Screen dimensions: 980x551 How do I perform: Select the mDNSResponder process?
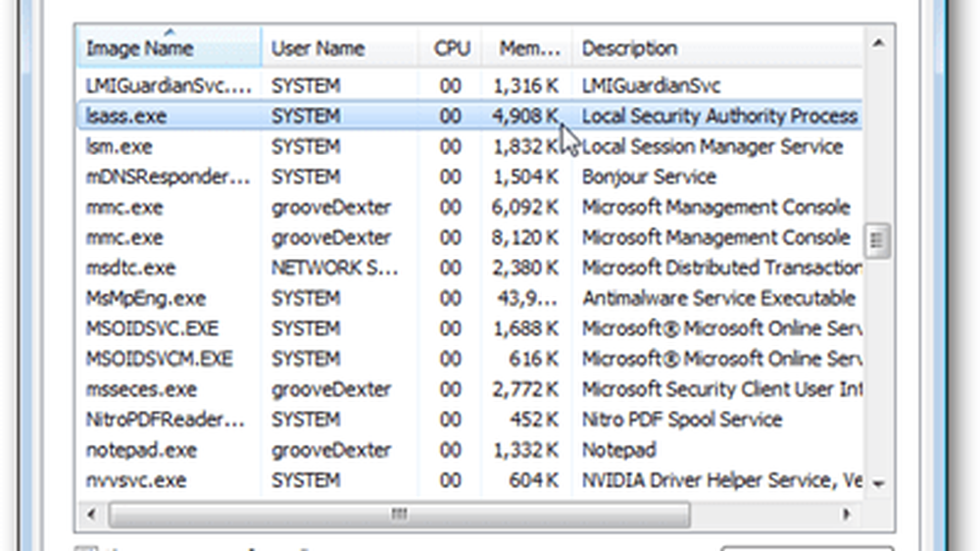469,177
